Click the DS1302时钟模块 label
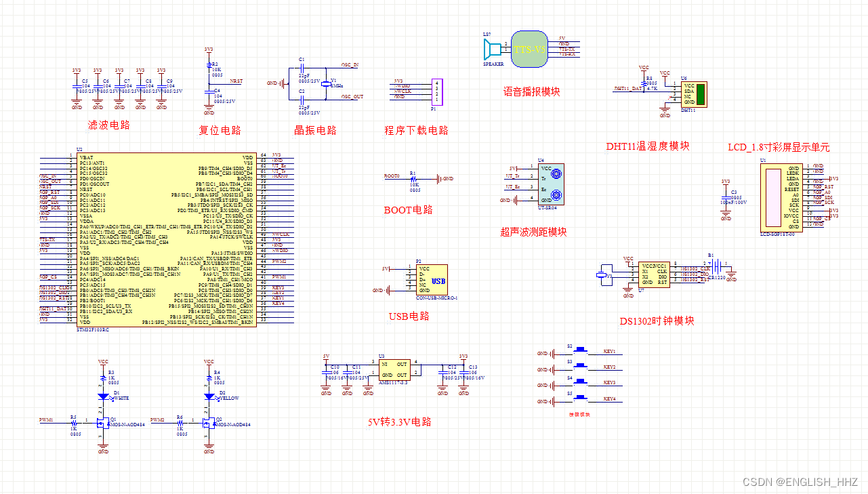 tap(657, 321)
